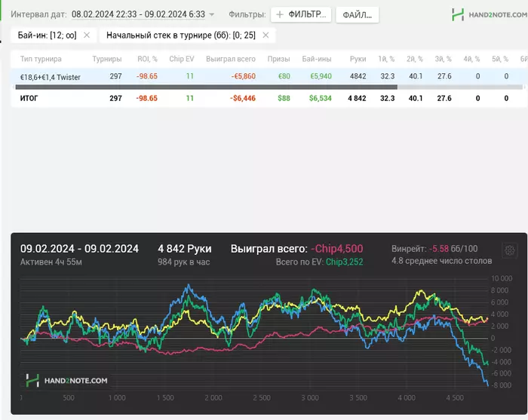Remove the Бай-ин [12; ∞] filter
The width and height of the screenshot is (528, 420).
87,35
